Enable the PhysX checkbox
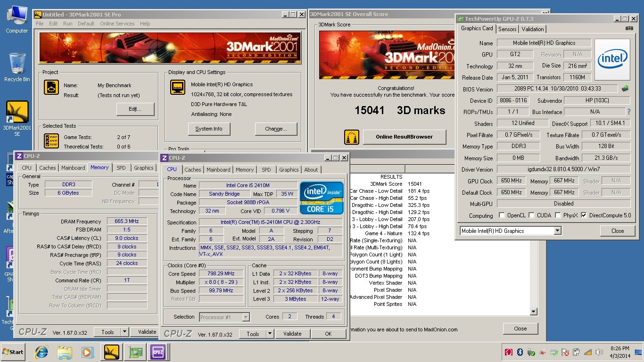 tap(558, 215)
